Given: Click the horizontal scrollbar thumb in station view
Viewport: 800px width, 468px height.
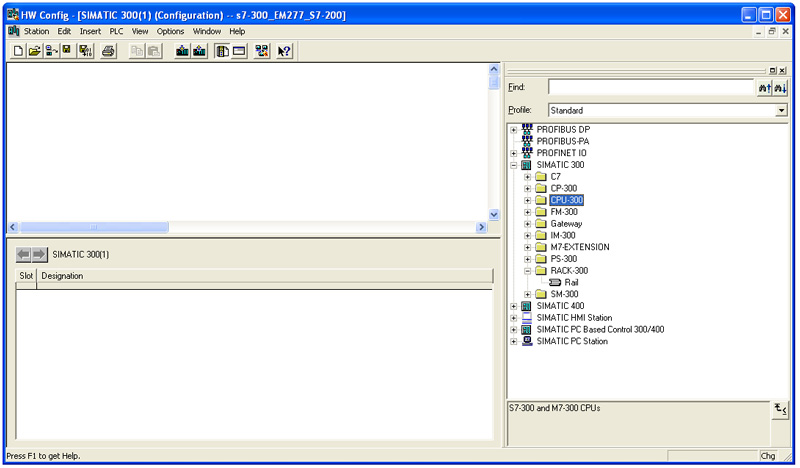Looking at the screenshot, I should (94, 227).
